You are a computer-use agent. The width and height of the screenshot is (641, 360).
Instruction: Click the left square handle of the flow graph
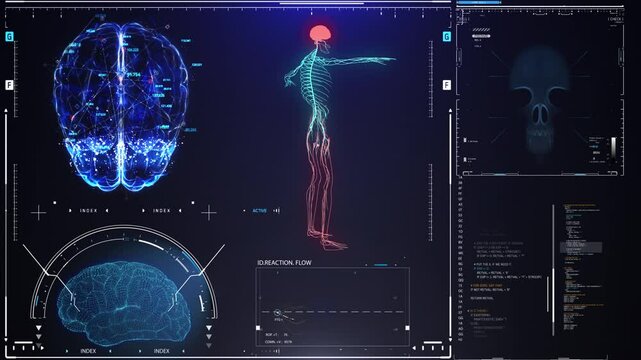[x=258, y=328]
